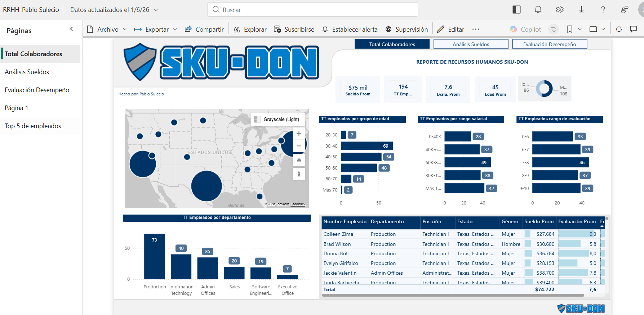Click the Production bar in department chart
Screen dimensions: 644x315
pos(155,257)
